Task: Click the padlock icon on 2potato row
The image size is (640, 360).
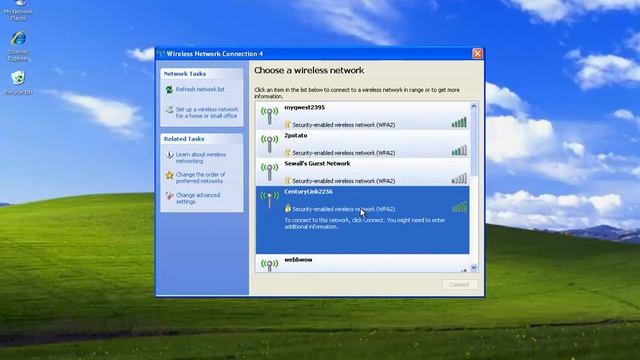Action: 287,153
